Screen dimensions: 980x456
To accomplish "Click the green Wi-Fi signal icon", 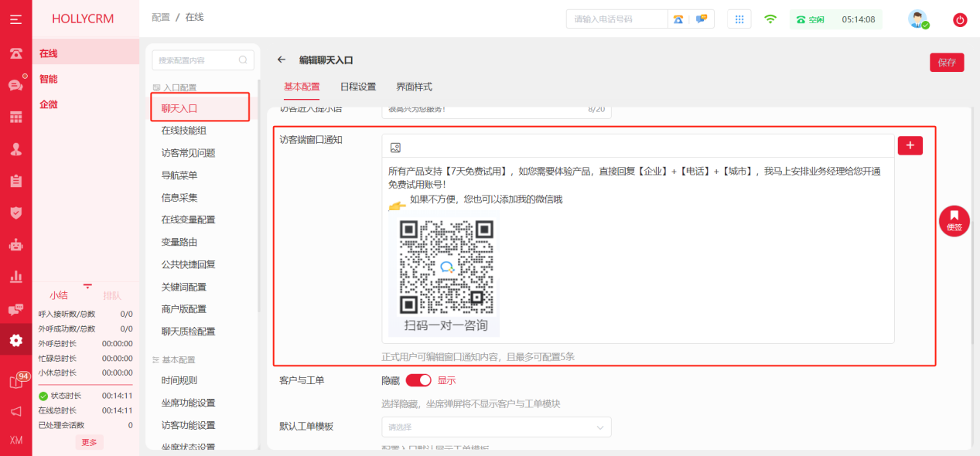I will tap(770, 19).
